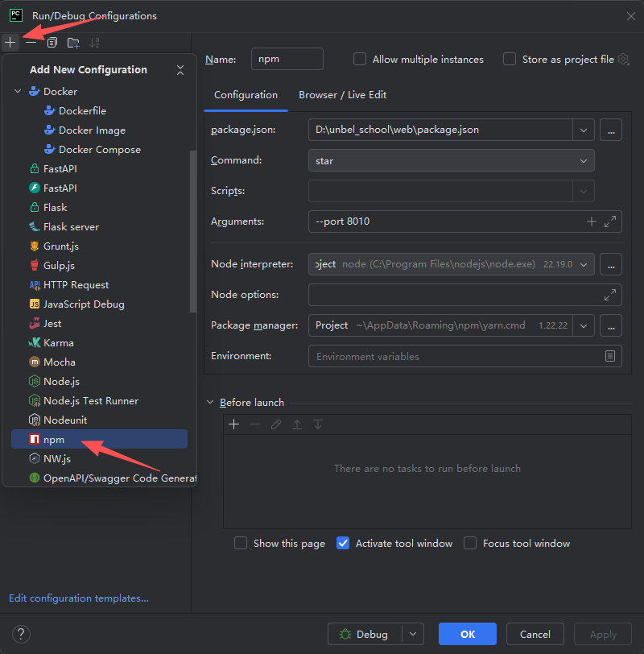Browse Package manager with ellipsis button
The width and height of the screenshot is (644, 654).
[611, 325]
